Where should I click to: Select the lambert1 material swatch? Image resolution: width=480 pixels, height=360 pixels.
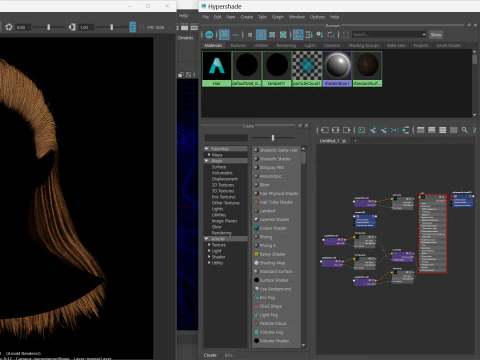(277, 69)
